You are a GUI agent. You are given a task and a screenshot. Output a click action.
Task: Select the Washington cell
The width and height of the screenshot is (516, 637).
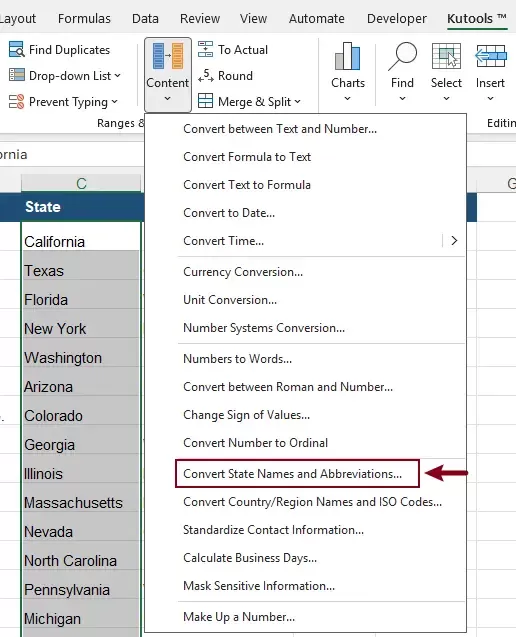pos(81,353)
